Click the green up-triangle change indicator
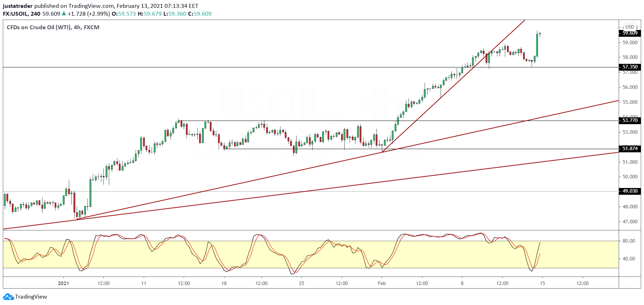 [x=64, y=14]
